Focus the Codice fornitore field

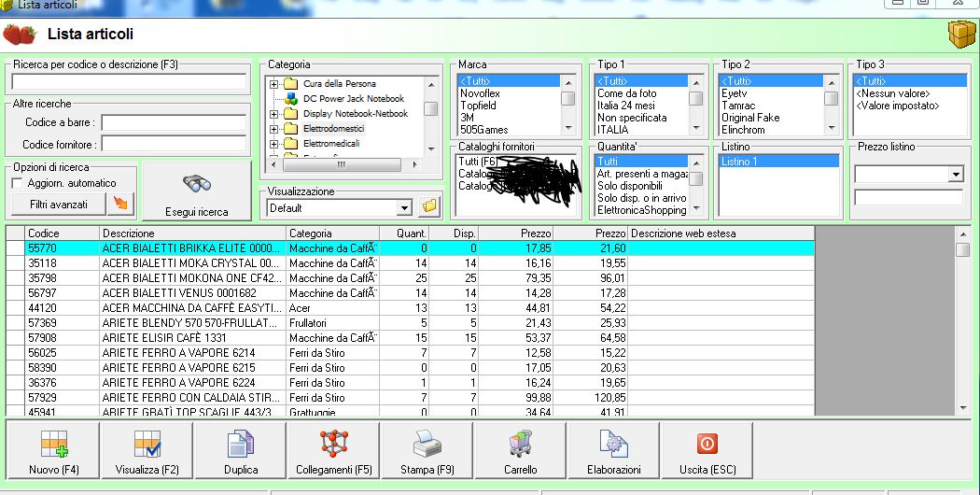[174, 145]
